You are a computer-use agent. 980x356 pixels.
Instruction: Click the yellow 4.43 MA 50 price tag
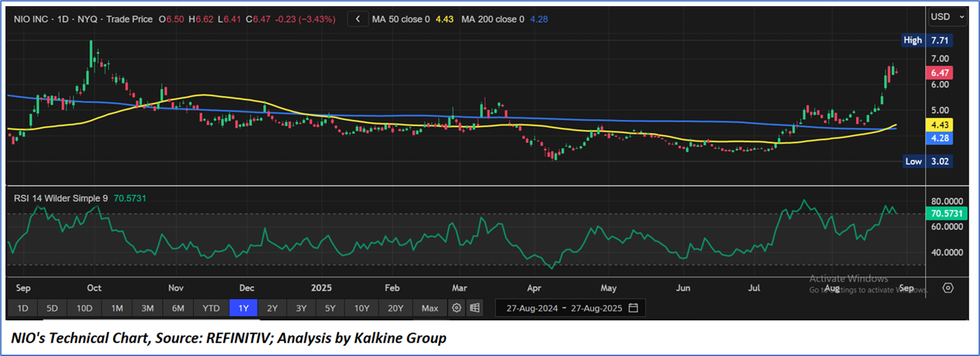939,124
